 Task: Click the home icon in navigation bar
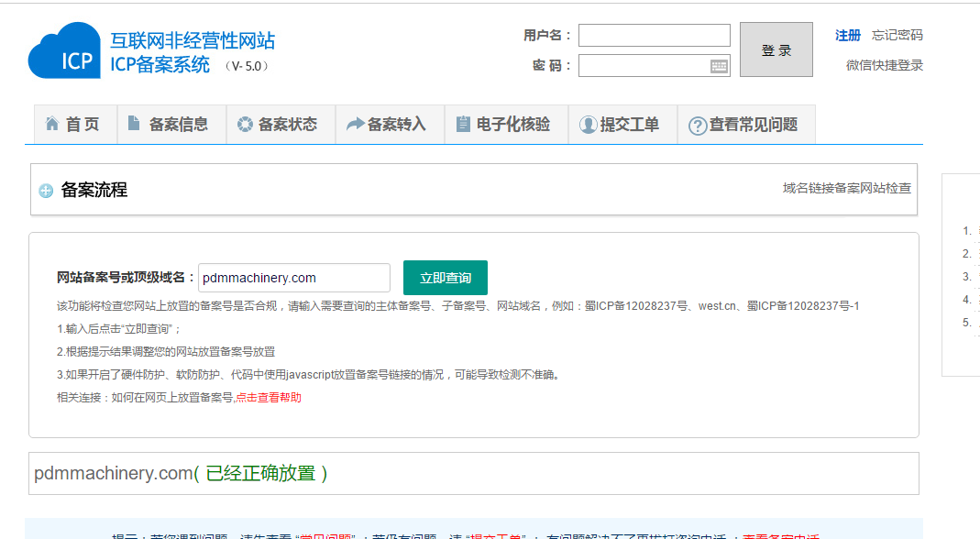point(52,125)
